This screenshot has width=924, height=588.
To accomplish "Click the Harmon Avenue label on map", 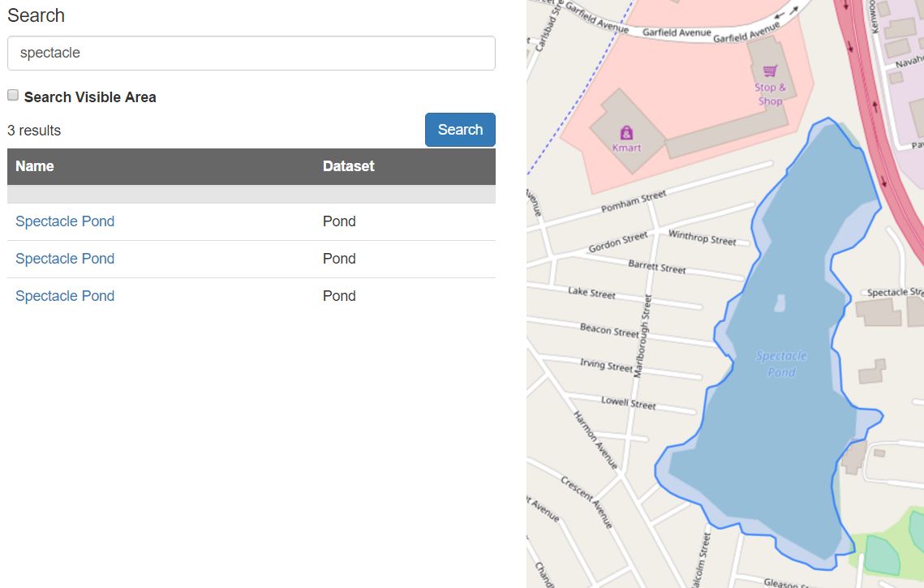I will 595,440.
